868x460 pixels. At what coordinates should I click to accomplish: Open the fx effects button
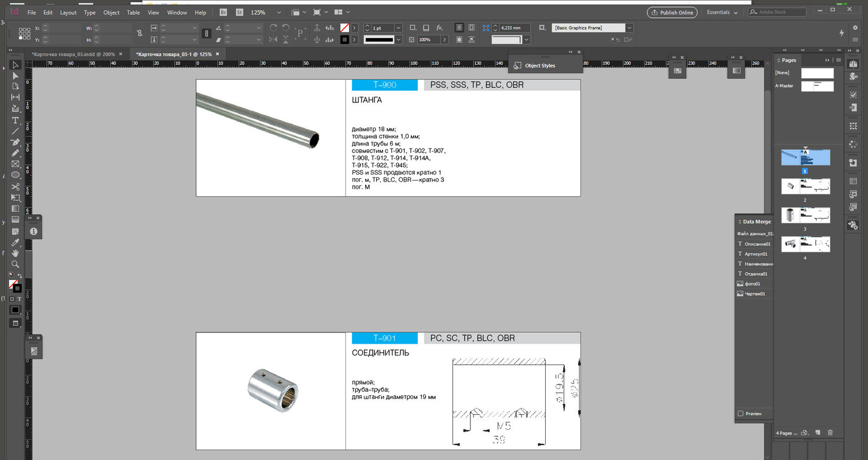440,28
